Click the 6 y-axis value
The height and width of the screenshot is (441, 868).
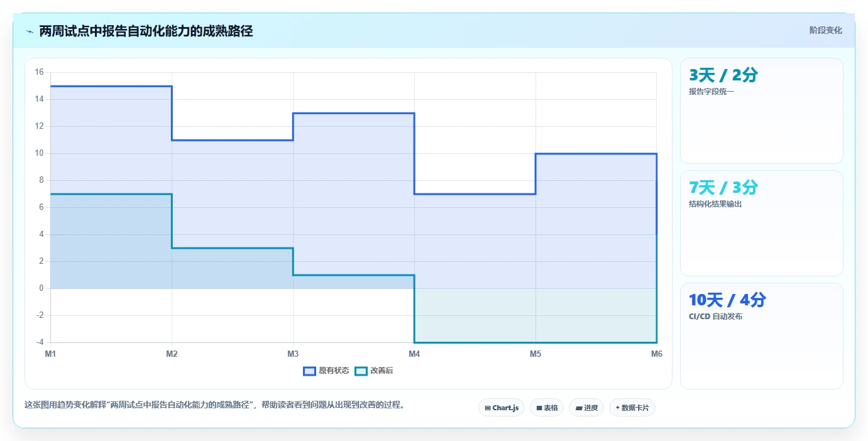[41, 207]
